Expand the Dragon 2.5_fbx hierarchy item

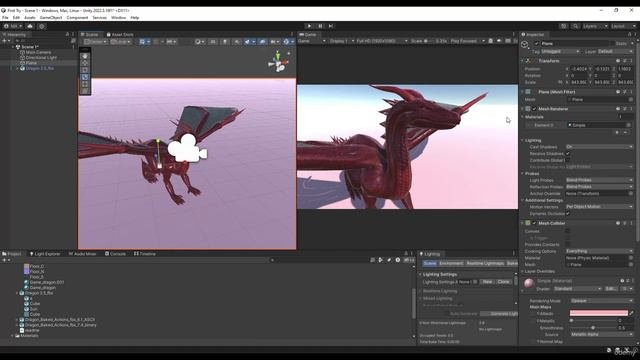[x=17, y=69]
